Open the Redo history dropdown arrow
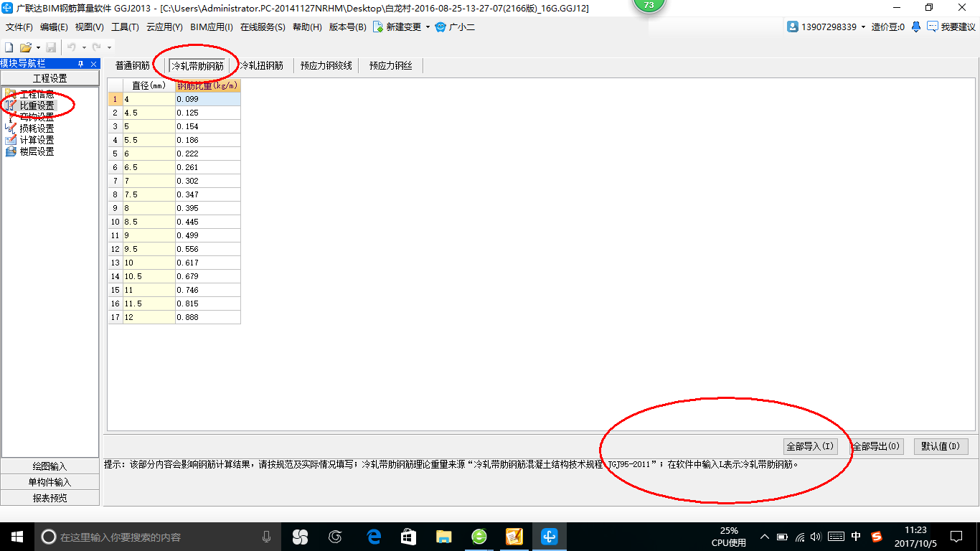The width and height of the screenshot is (980, 551). pos(109,47)
